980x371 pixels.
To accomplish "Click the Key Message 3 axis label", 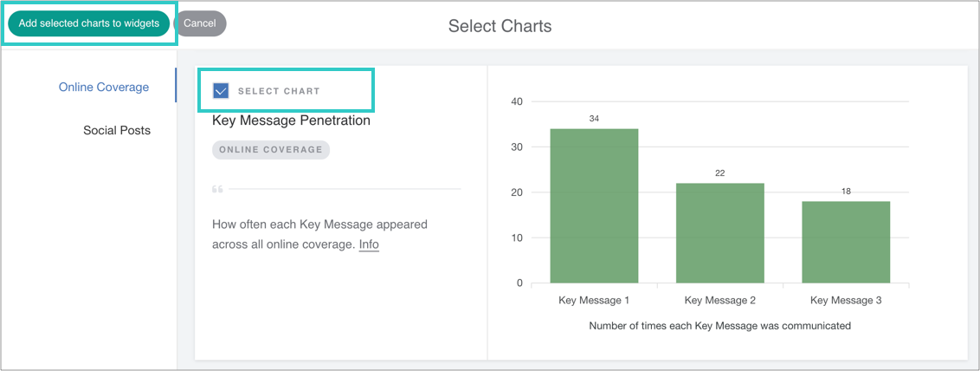I will tap(846, 300).
